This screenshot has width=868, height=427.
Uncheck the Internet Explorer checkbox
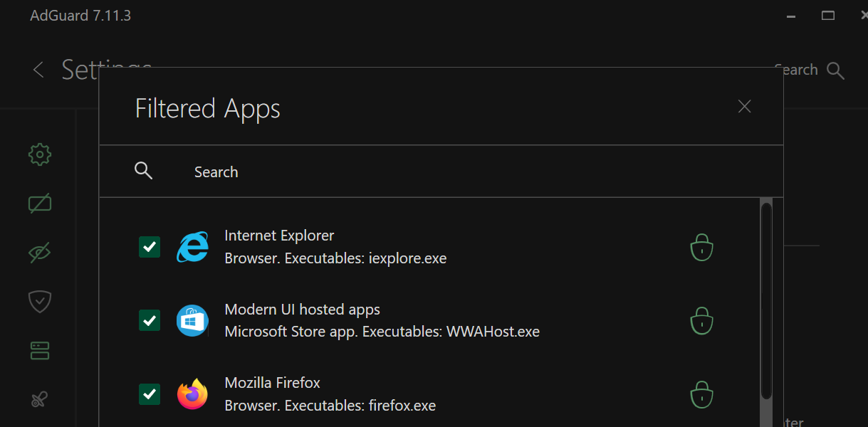point(150,247)
